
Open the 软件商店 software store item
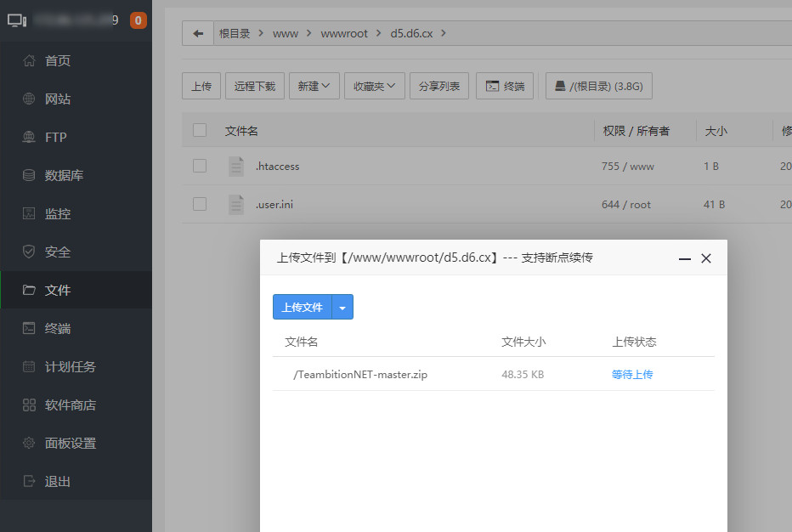[76, 405]
